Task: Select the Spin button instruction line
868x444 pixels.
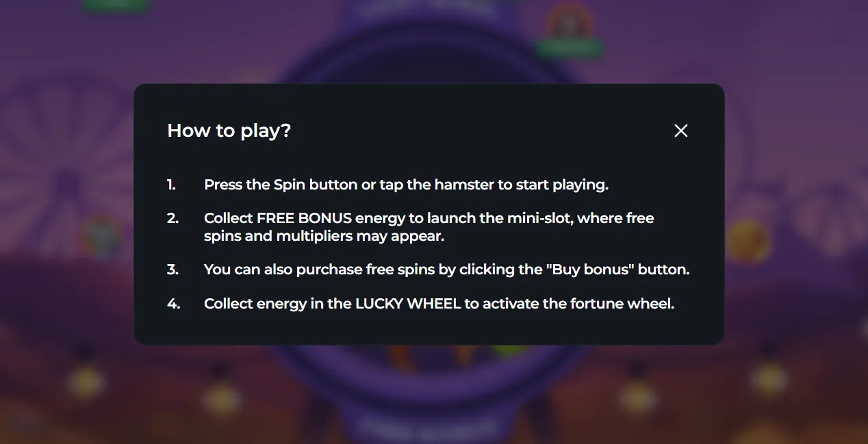Action: pos(407,184)
